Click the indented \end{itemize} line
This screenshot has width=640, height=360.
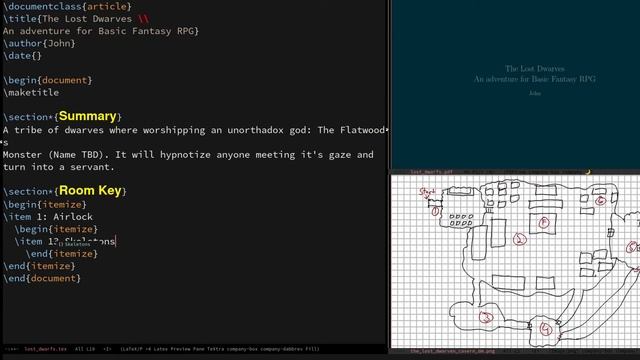(62, 254)
